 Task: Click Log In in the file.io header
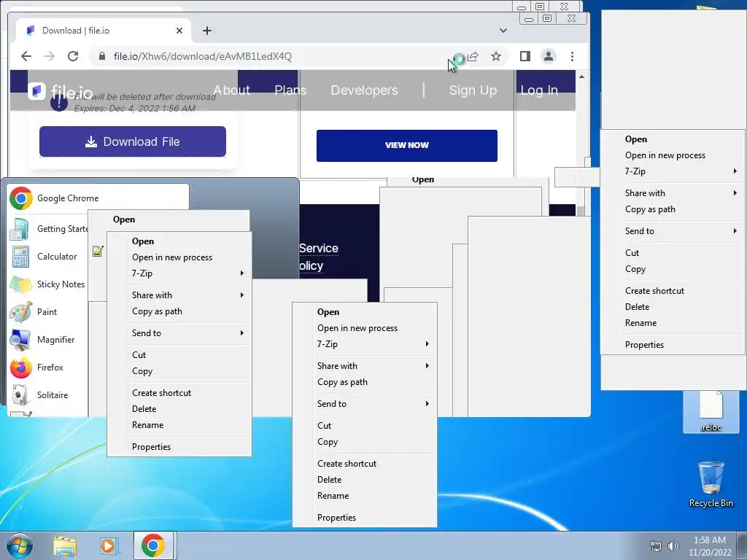click(x=539, y=90)
